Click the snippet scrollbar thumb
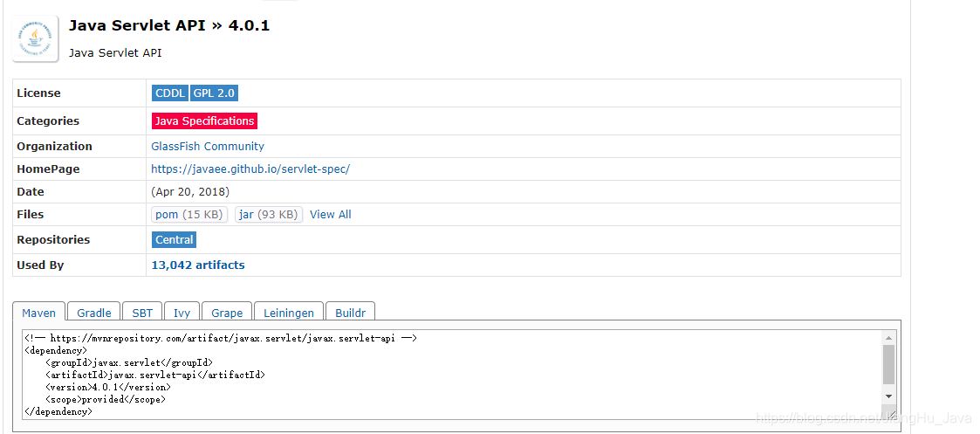The height and width of the screenshot is (434, 980). click(x=888, y=365)
